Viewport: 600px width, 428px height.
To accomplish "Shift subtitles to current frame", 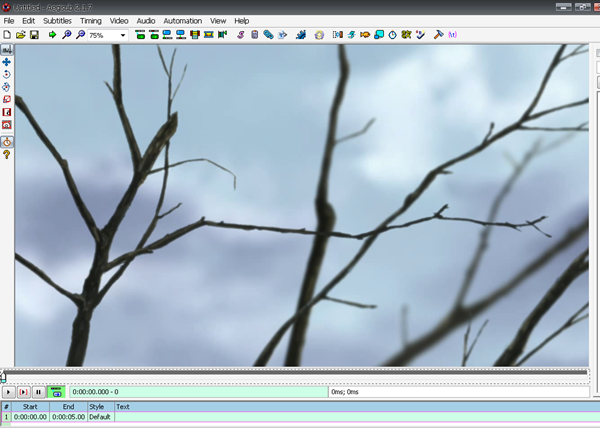I will tap(222, 35).
